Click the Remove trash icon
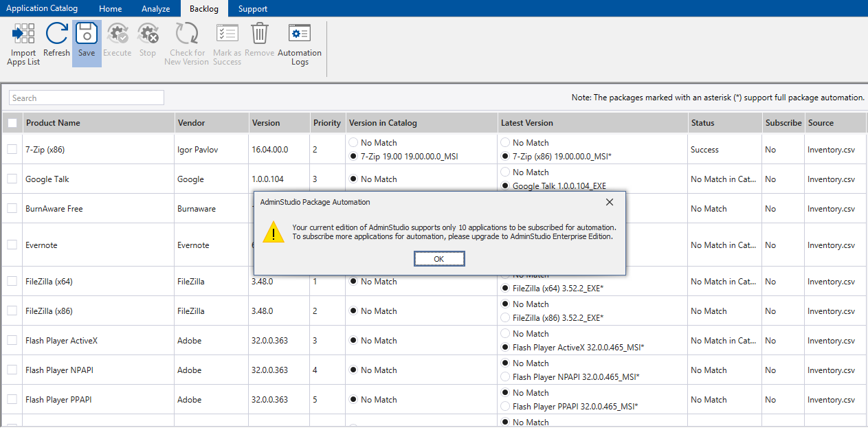Image resolution: width=868 pixels, height=428 pixels. [x=259, y=34]
